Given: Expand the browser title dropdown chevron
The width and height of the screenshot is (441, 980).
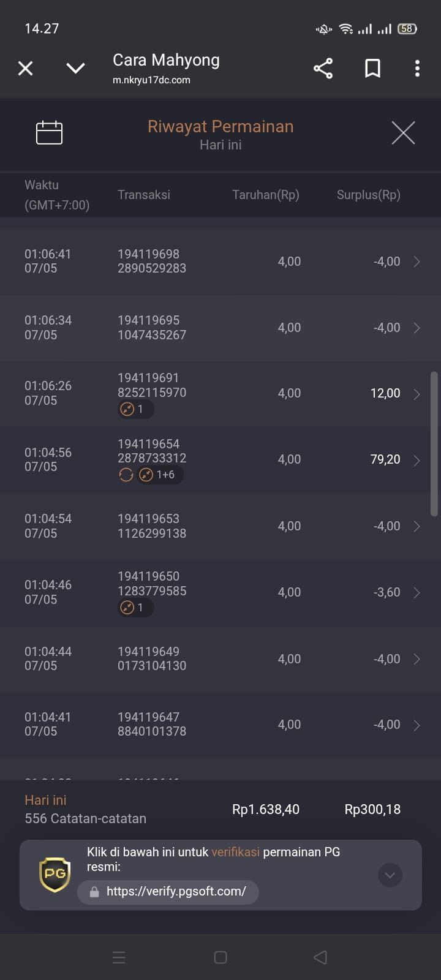Looking at the screenshot, I should tap(75, 68).
